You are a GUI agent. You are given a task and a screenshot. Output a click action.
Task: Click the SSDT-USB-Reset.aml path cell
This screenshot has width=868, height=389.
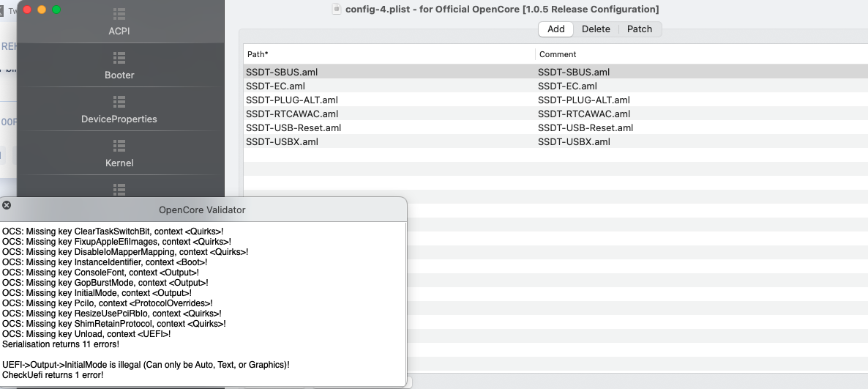293,127
